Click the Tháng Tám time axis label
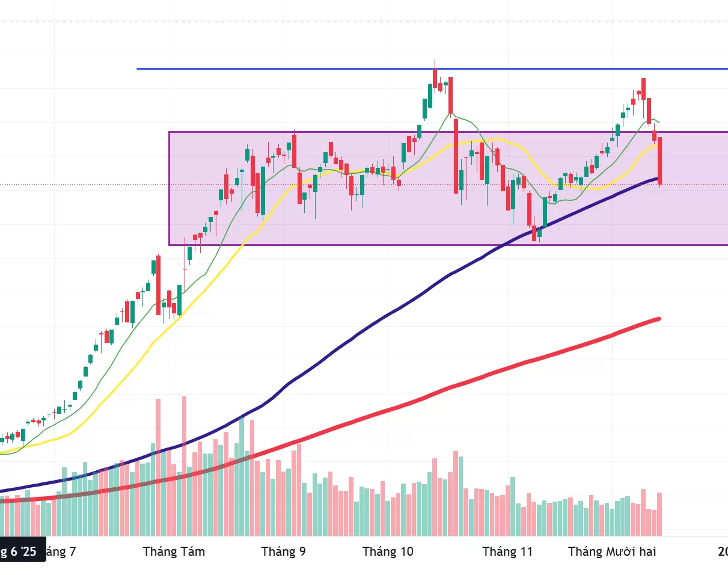The image size is (728, 575). (x=174, y=552)
